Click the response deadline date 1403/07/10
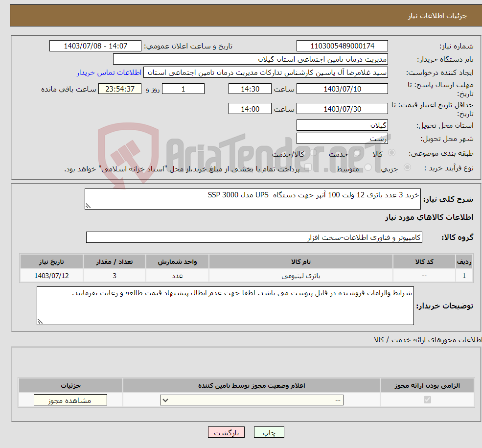This screenshot has width=482, height=448. pyautogui.click(x=342, y=89)
